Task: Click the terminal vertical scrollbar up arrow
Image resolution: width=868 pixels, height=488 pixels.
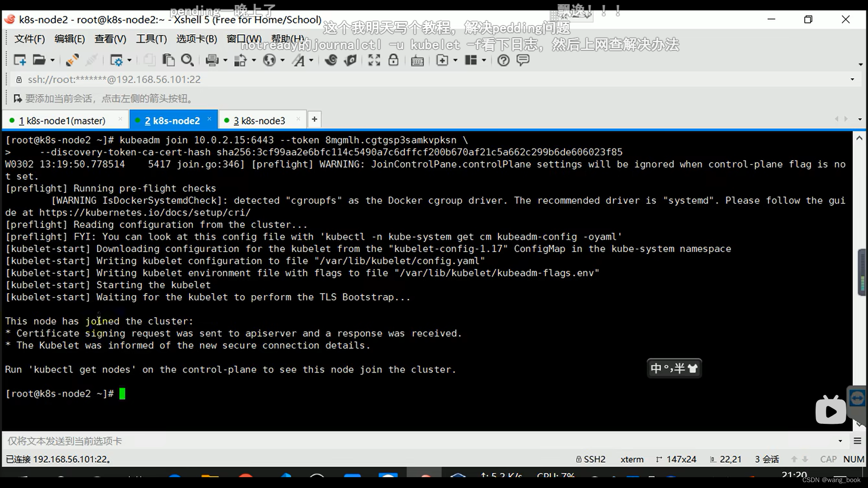Action: (x=859, y=138)
